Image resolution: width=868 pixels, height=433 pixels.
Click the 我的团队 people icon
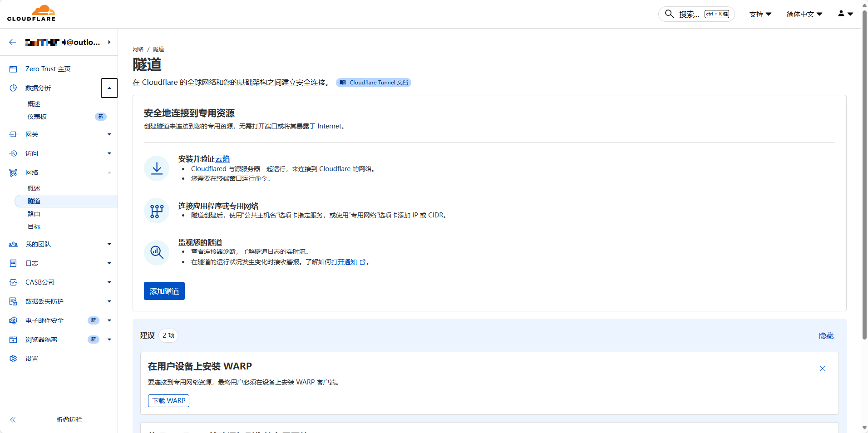13,244
